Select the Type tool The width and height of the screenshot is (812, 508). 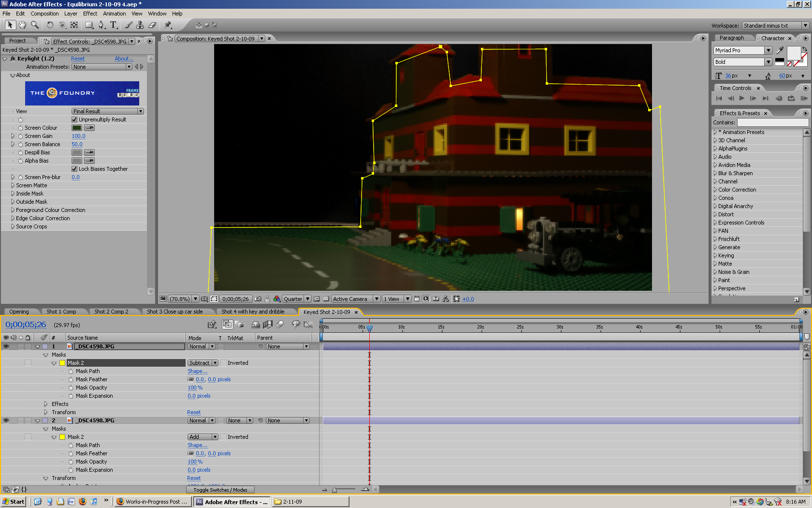pos(114,25)
